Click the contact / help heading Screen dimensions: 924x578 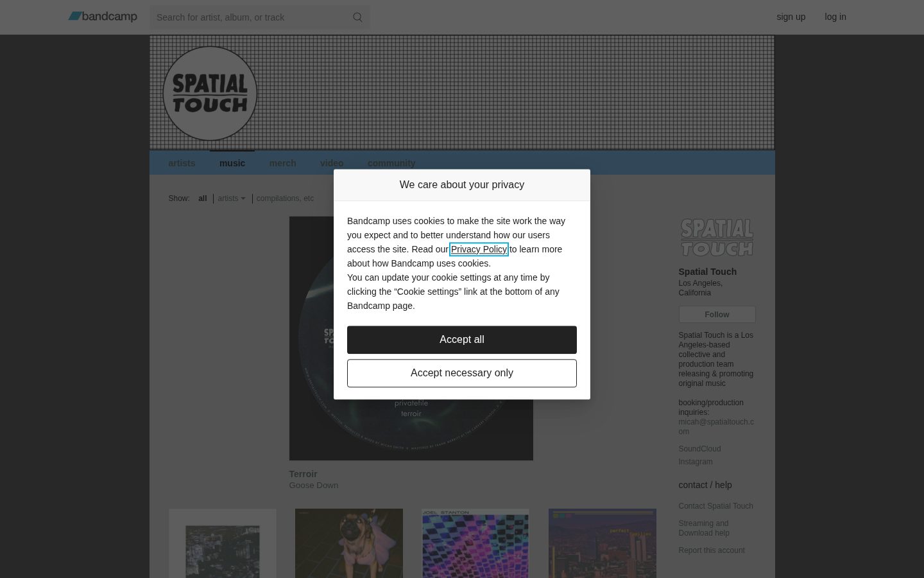coord(705,485)
